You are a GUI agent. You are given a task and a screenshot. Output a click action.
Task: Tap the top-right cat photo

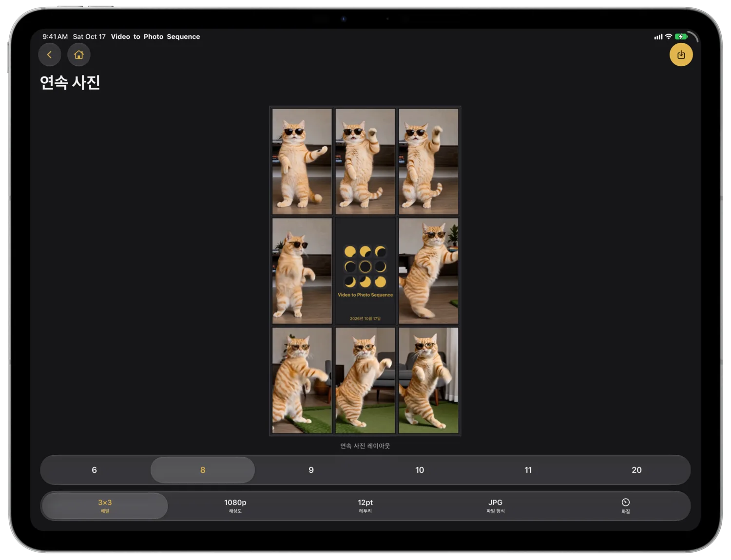tap(428, 161)
